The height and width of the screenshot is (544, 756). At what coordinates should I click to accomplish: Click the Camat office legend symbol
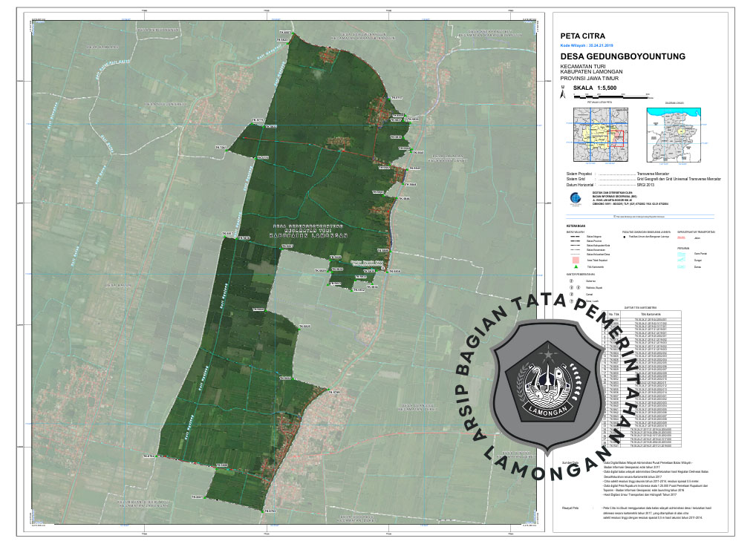(571, 294)
